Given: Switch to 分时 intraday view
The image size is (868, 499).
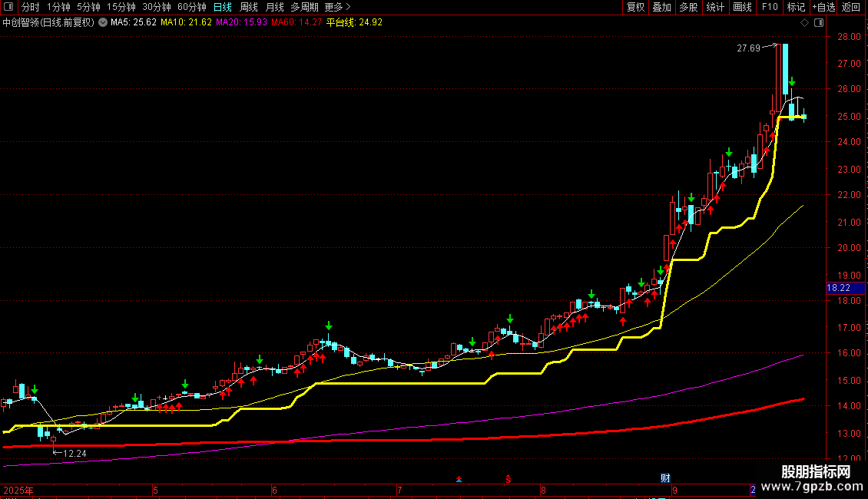Looking at the screenshot, I should click(x=31, y=7).
